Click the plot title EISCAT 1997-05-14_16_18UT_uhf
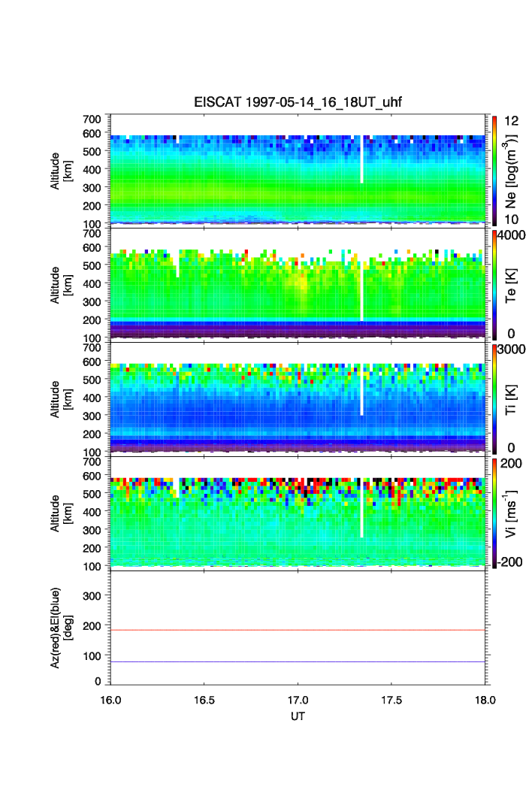 [298, 102]
